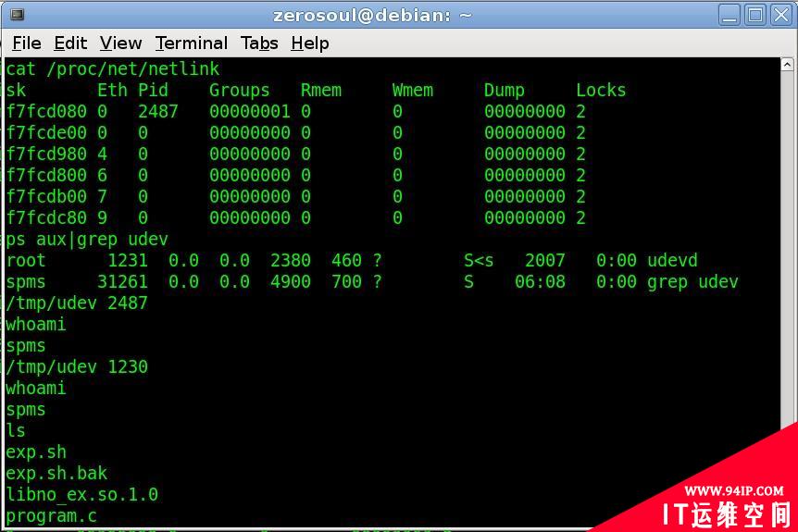Maximize the terminal window

coord(754,15)
